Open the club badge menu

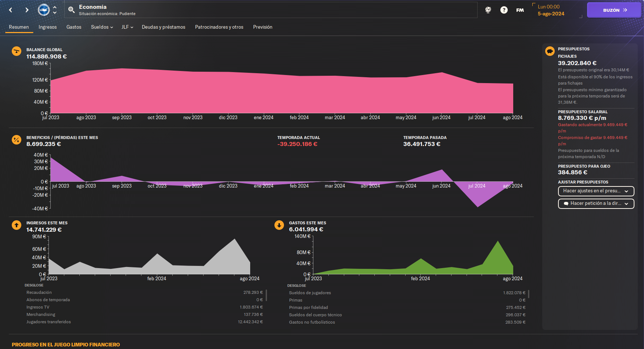pos(44,10)
